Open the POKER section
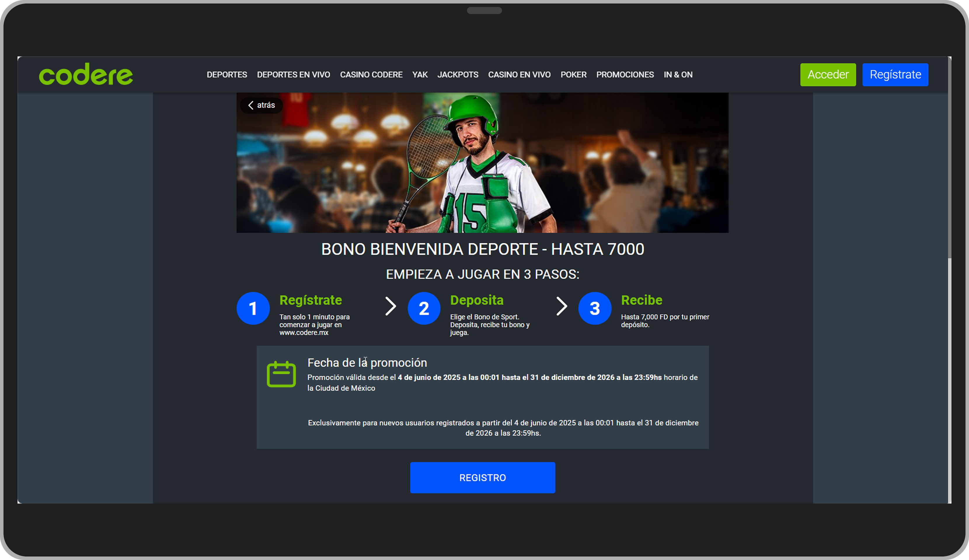This screenshot has width=969, height=560. (x=573, y=75)
